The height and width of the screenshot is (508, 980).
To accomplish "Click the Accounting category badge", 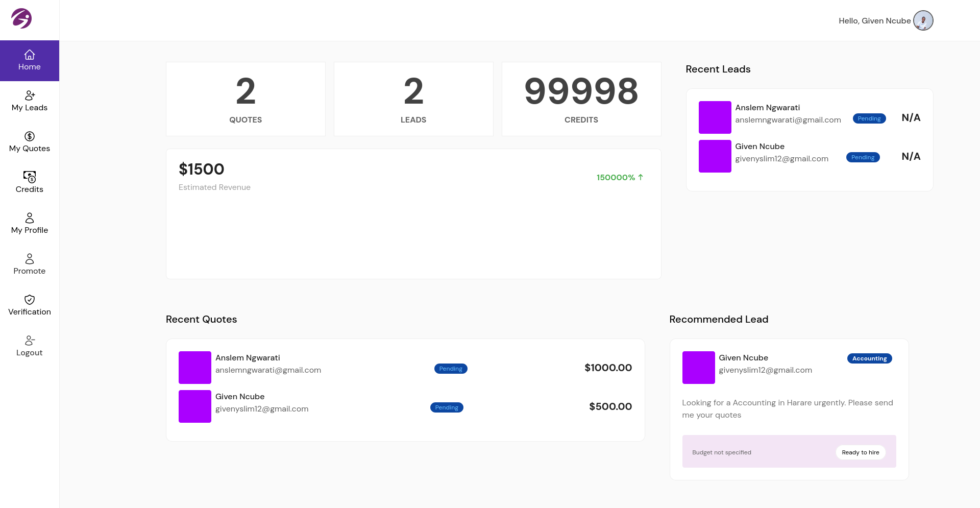I will pyautogui.click(x=869, y=358).
